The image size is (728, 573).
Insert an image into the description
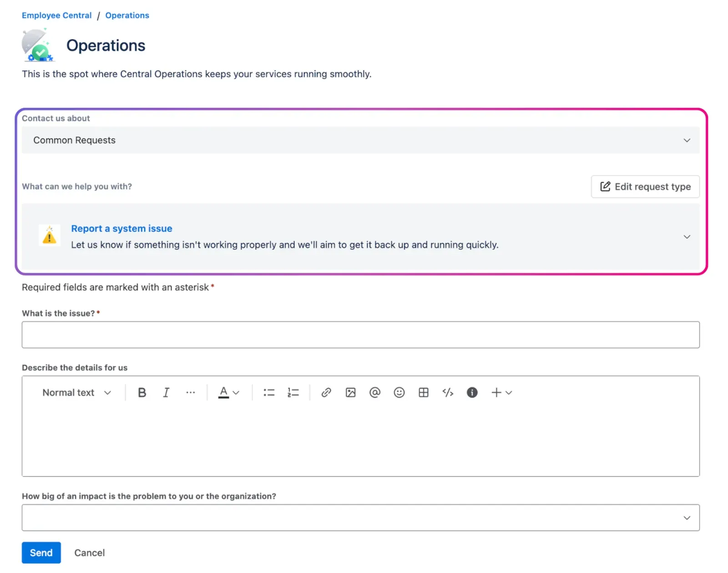(x=350, y=392)
